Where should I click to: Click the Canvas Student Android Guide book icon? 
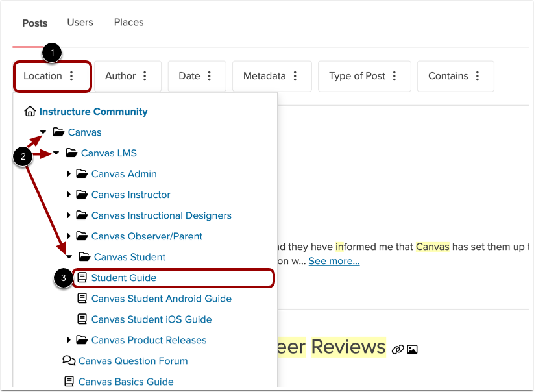click(x=82, y=299)
